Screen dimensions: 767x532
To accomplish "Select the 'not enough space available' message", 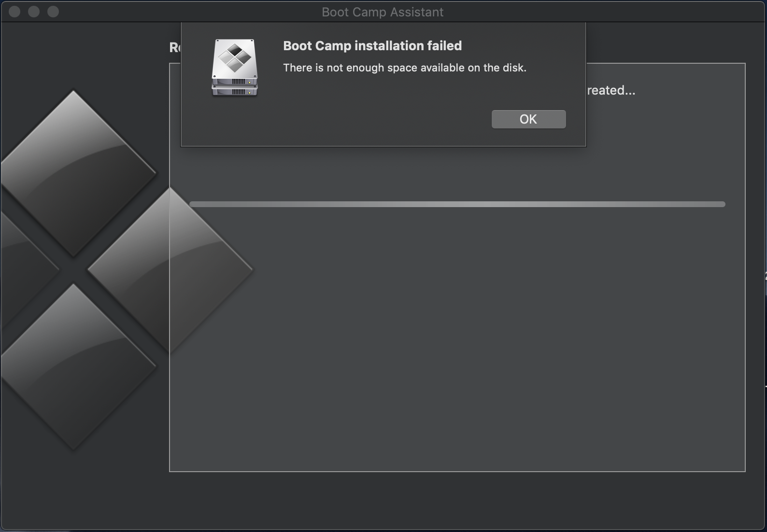I will [405, 68].
